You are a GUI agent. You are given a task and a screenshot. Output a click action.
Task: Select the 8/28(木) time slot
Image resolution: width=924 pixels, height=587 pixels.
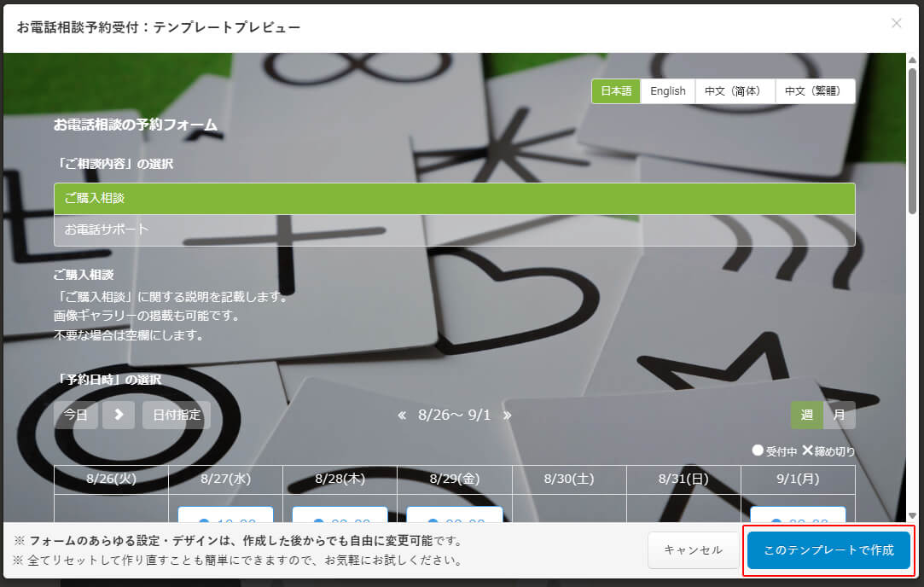coord(340,515)
